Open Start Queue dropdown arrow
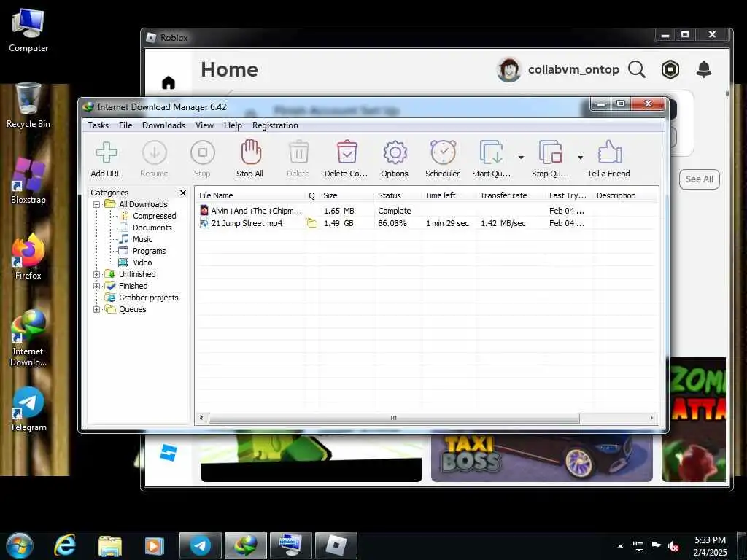Viewport: 747px width, 560px height. (x=521, y=157)
